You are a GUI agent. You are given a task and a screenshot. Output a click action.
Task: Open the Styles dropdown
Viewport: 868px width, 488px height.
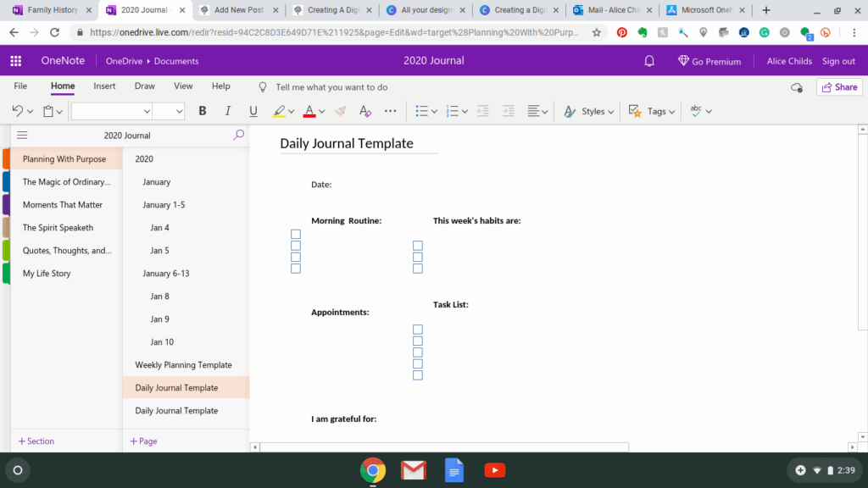tap(589, 111)
